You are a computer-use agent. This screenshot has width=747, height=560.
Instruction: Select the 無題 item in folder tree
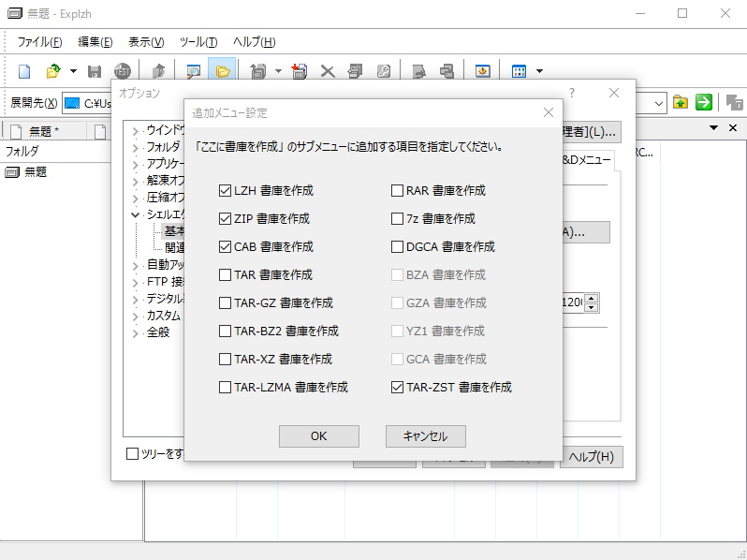[36, 172]
